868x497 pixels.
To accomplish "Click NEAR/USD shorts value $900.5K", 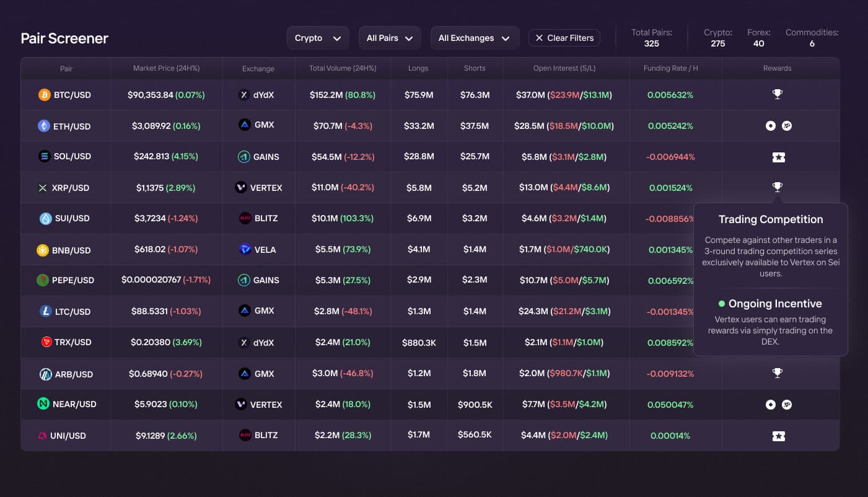I will (475, 405).
